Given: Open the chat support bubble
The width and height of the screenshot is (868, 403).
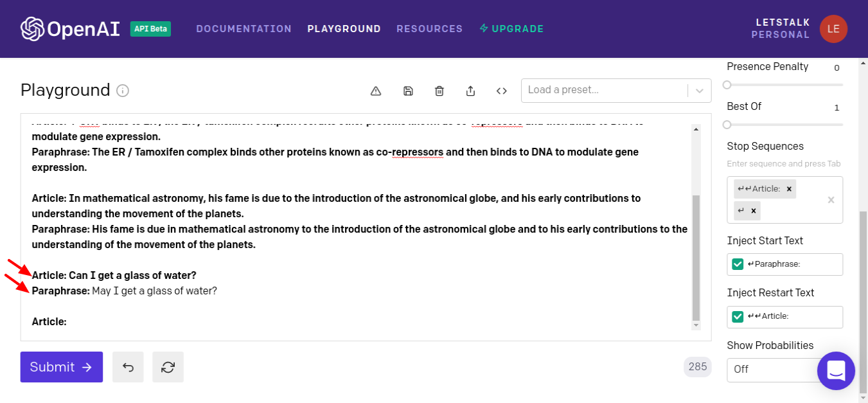Looking at the screenshot, I should pos(836,371).
